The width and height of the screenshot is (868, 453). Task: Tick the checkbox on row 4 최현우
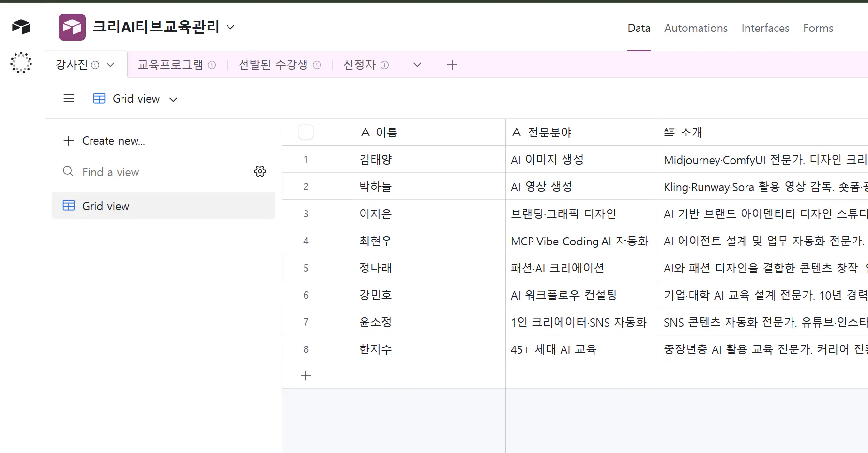click(306, 241)
